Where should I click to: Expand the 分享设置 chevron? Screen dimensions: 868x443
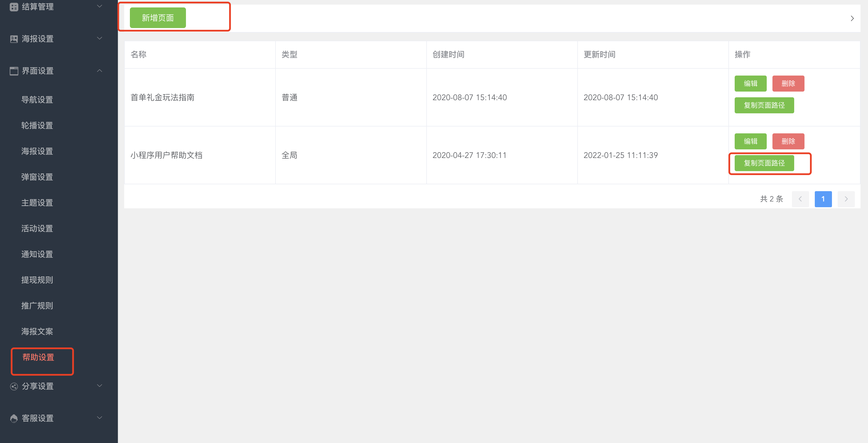point(99,386)
